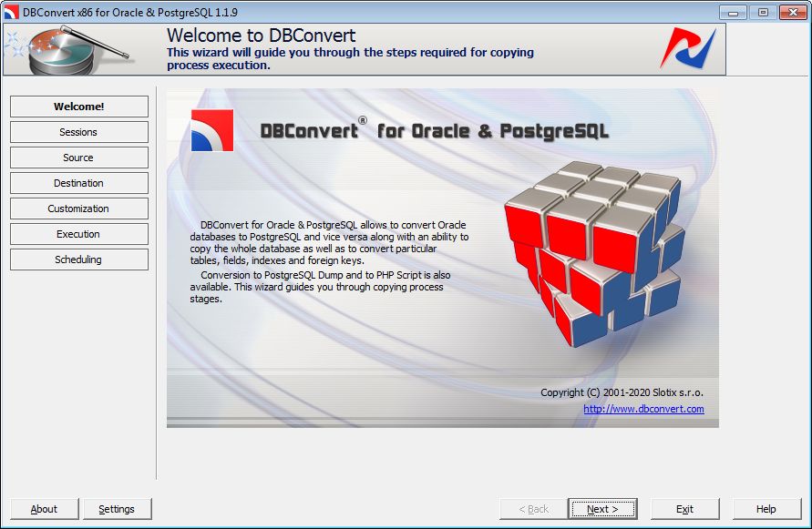Open the Destination step
This screenshot has height=529, width=812.
78,183
